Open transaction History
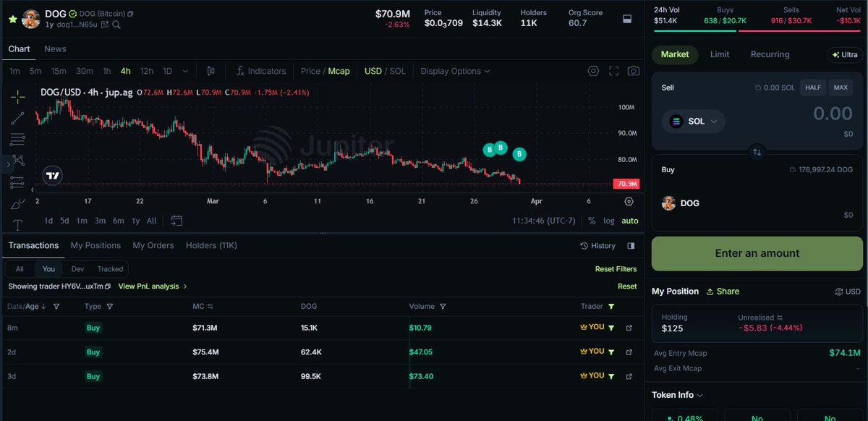868x421 pixels. (x=597, y=246)
